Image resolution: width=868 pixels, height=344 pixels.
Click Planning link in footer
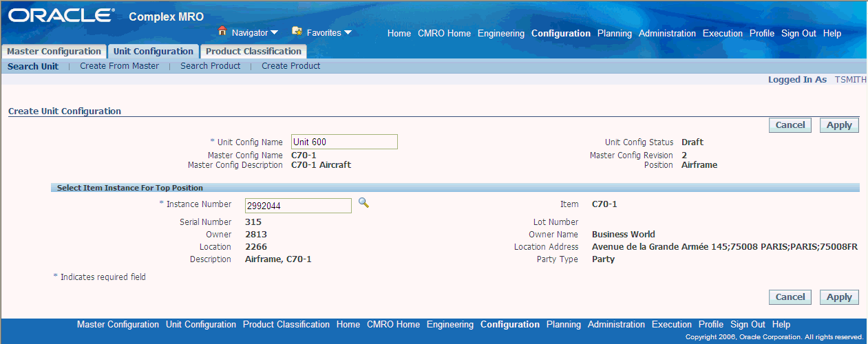click(x=564, y=324)
